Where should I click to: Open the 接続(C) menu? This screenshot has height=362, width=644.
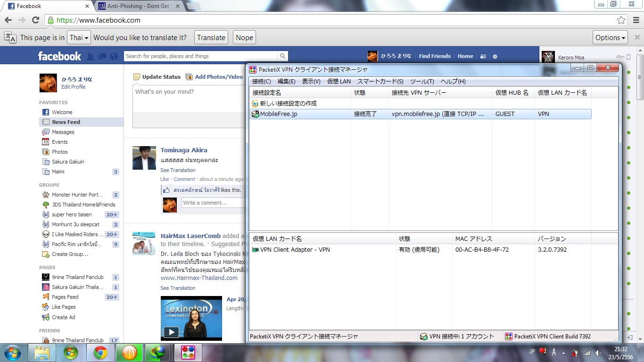tap(262, 82)
